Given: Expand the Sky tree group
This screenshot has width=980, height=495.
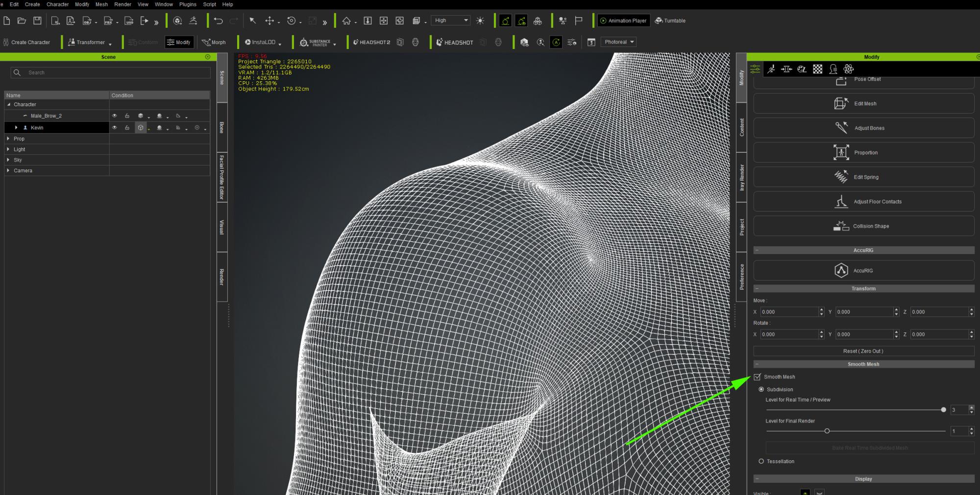Looking at the screenshot, I should [x=8, y=160].
